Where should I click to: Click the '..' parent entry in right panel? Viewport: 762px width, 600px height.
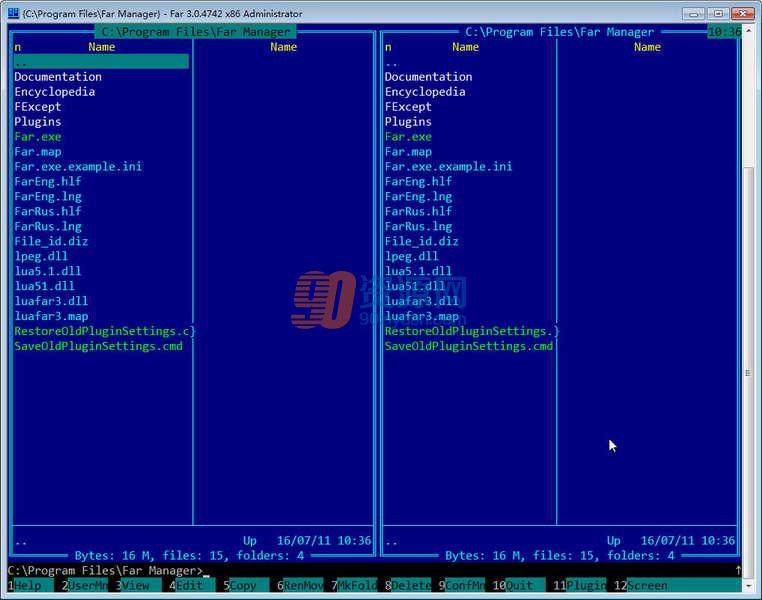[391, 63]
